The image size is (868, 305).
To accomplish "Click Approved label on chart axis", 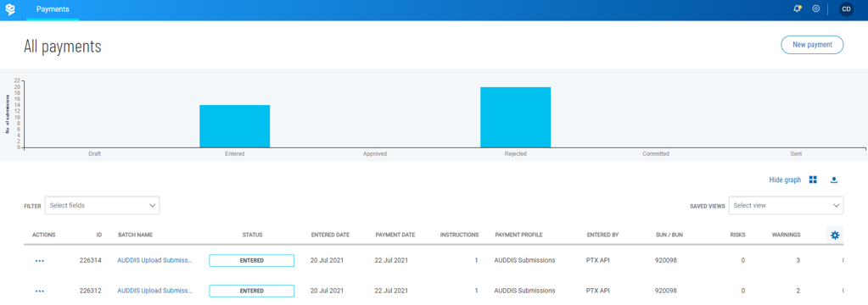I will coord(375,154).
